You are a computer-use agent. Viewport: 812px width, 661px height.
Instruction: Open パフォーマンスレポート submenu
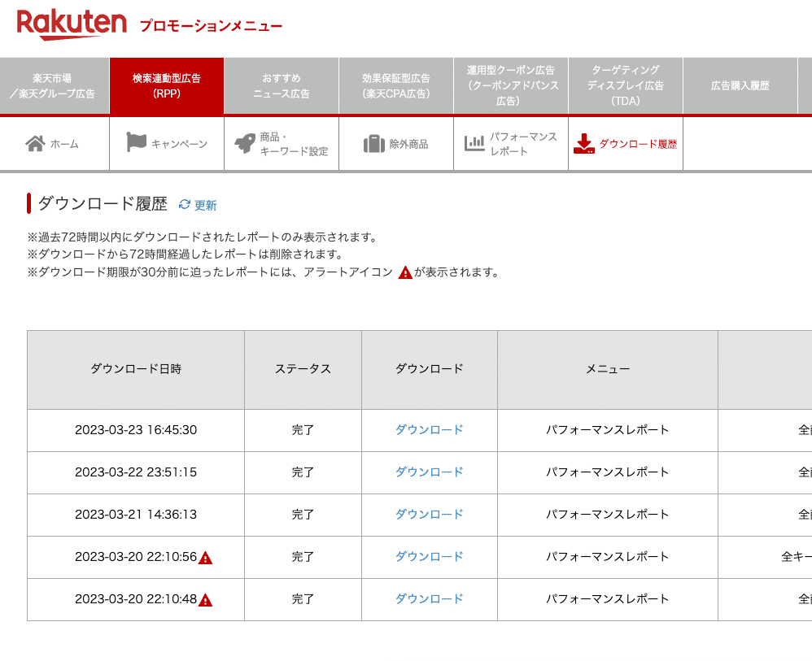click(x=511, y=144)
